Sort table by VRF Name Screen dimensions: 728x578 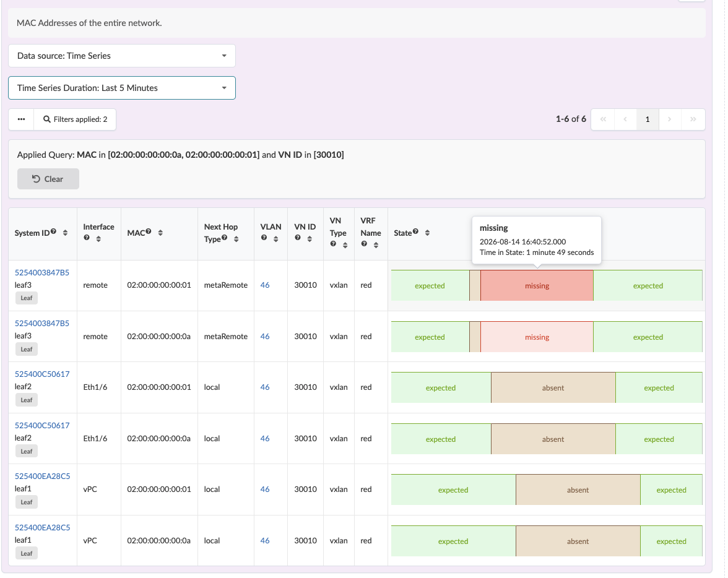(376, 246)
